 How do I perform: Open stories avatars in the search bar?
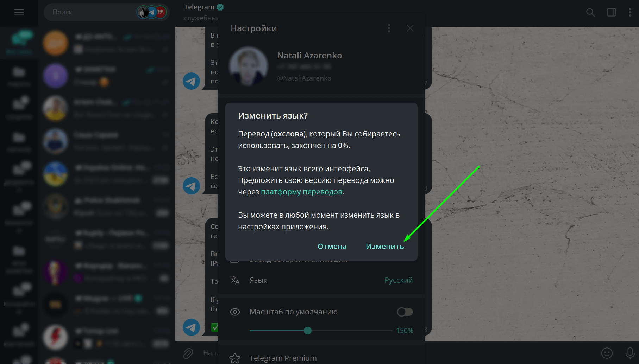click(x=152, y=12)
